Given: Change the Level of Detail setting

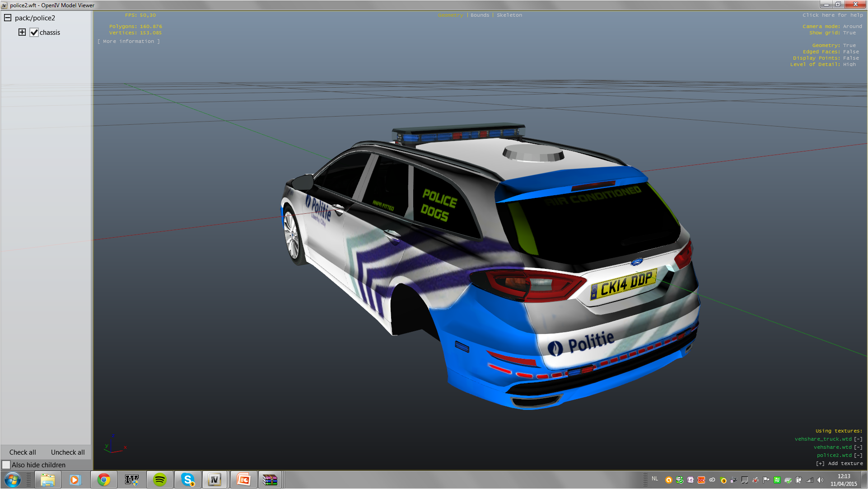Looking at the screenshot, I should click(823, 64).
